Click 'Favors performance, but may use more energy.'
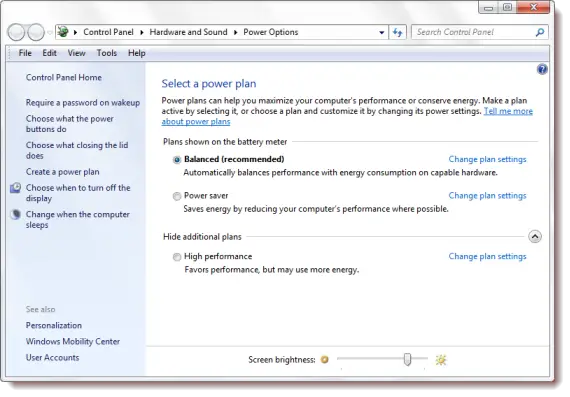This screenshot has height=397, width=570. (x=271, y=270)
